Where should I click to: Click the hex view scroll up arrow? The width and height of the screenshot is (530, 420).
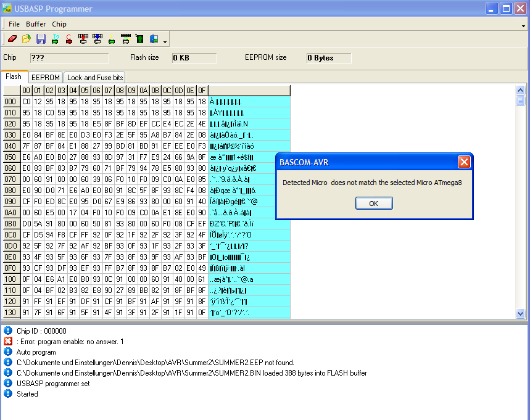coord(520,90)
